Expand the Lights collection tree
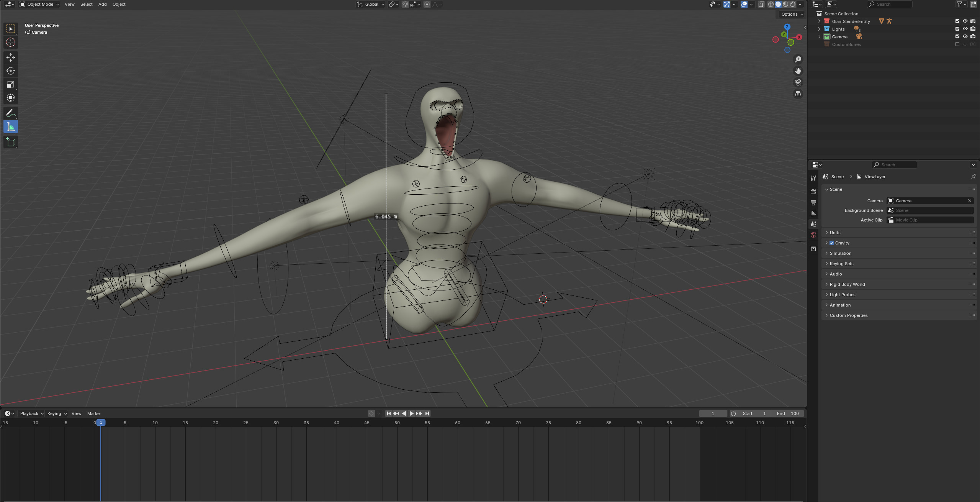980x502 pixels. click(819, 29)
